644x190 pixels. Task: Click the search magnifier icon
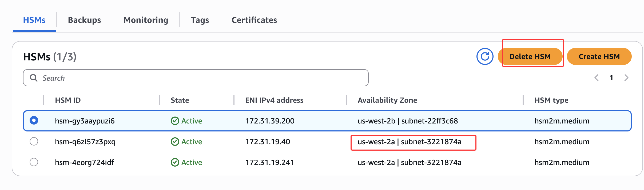pyautogui.click(x=34, y=78)
